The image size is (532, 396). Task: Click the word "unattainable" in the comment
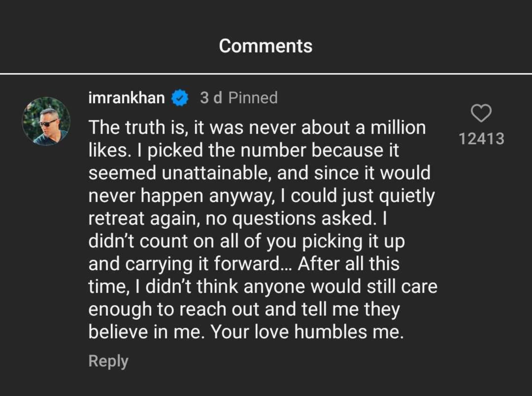[x=216, y=173]
